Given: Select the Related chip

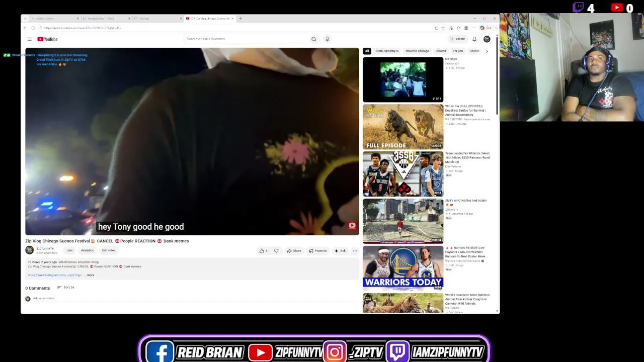Looking at the screenshot, I should (441, 51).
